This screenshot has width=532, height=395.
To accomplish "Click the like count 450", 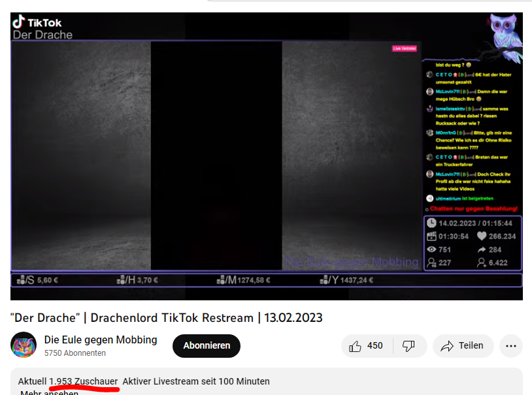I will tap(375, 346).
